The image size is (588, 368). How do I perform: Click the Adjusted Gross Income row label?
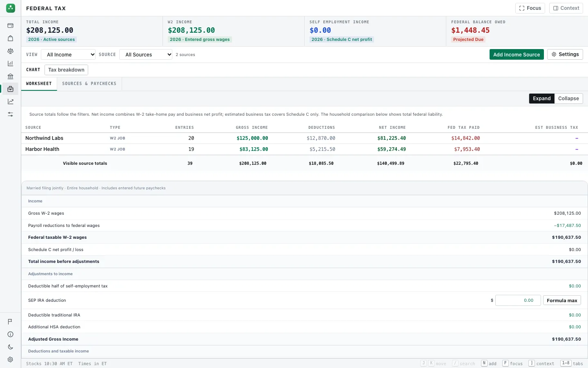tap(53, 339)
